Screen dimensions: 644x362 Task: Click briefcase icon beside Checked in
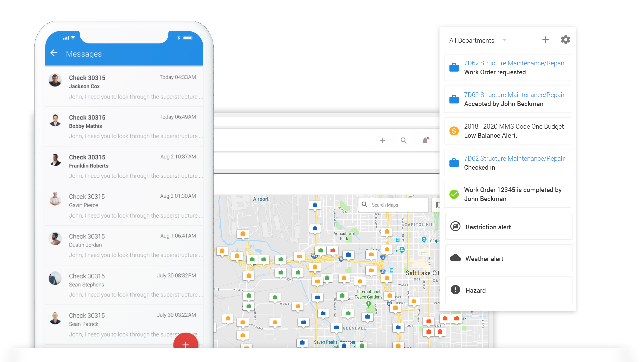click(x=454, y=163)
